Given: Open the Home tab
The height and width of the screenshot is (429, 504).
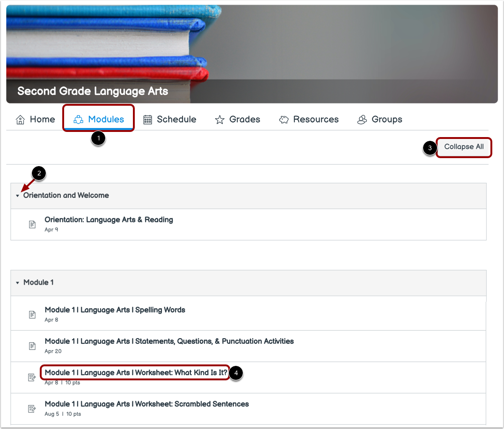Looking at the screenshot, I should (35, 119).
